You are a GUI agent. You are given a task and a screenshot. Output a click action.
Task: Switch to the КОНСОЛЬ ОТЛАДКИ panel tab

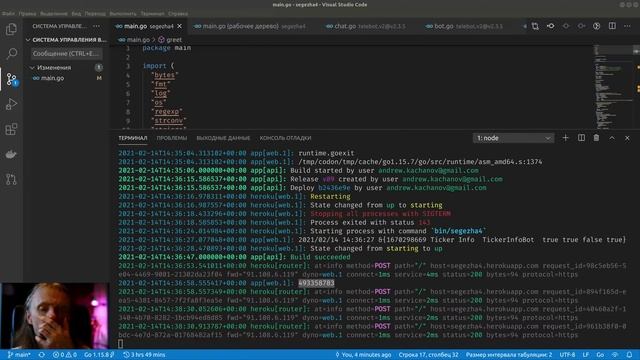tap(285, 138)
